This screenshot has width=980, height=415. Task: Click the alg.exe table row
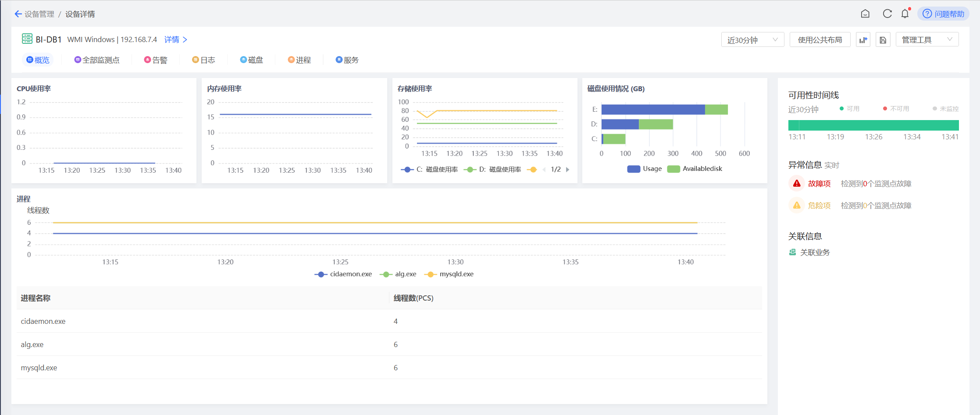pyautogui.click(x=389, y=344)
